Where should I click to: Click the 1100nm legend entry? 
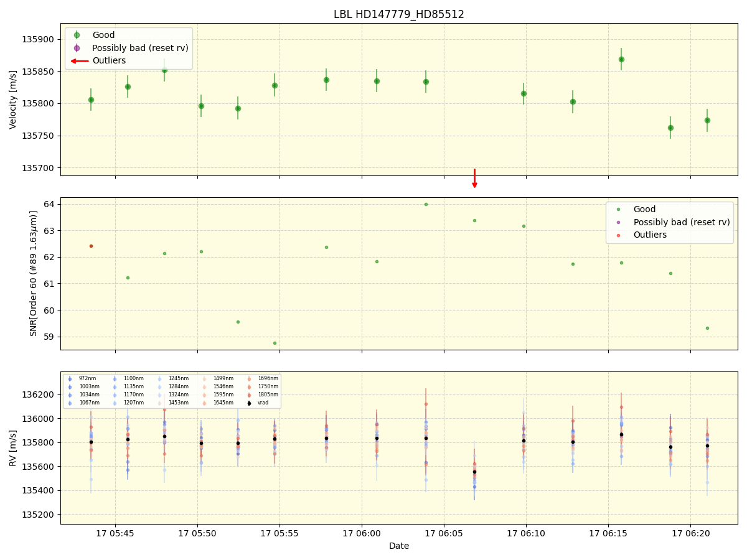click(128, 378)
